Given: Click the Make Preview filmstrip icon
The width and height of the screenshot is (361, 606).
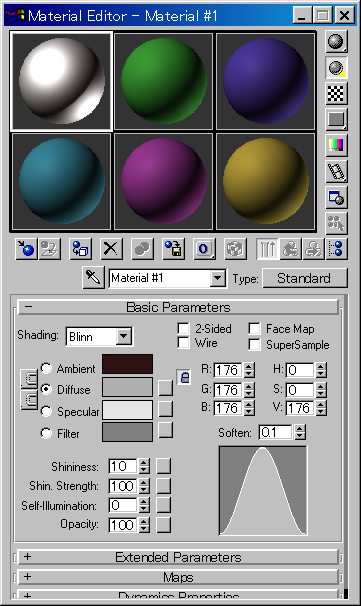Looking at the screenshot, I should 336,171.
